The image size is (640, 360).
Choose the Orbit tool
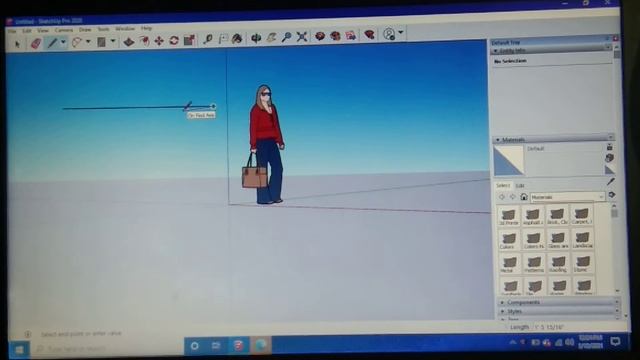[256, 38]
